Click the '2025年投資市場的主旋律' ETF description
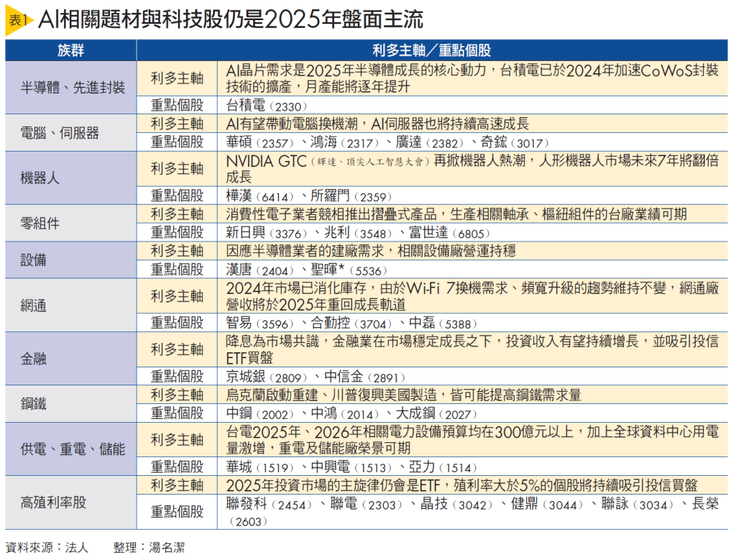This screenshot has height=560, width=736. pyautogui.click(x=462, y=485)
